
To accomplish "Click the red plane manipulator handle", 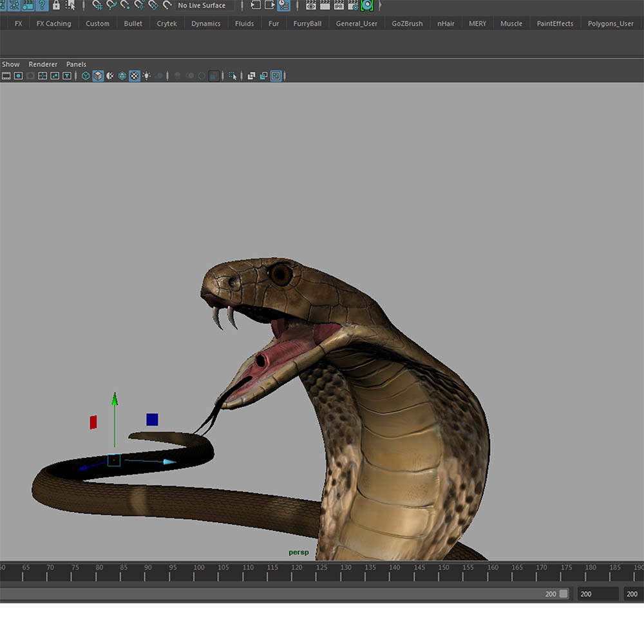I will [x=93, y=422].
